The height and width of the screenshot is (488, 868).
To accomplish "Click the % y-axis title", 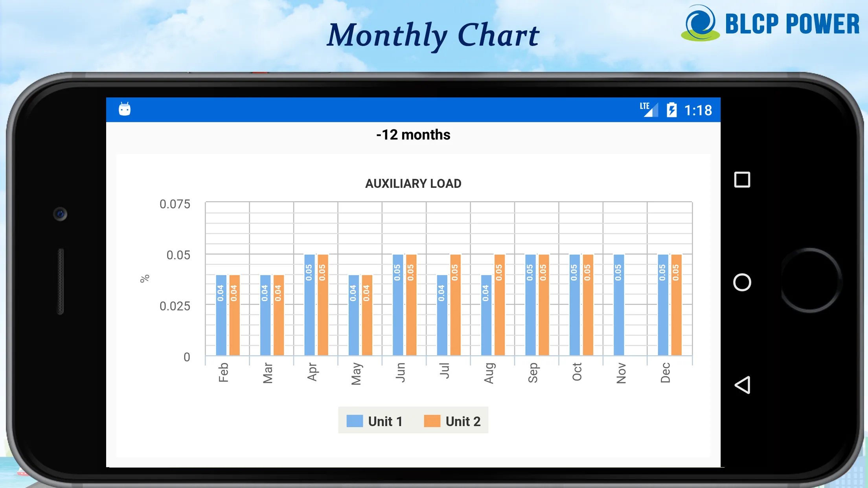I will [x=145, y=279].
